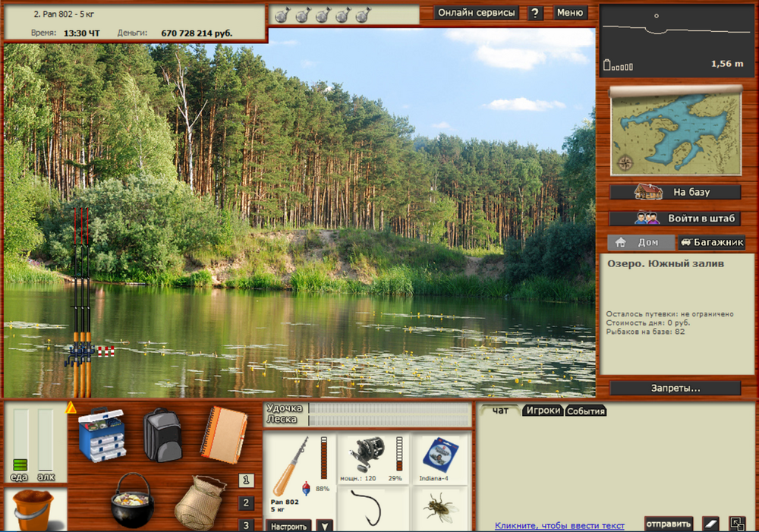Click the last bobber icon in top bar
This screenshot has width=759, height=532.
pos(363,15)
